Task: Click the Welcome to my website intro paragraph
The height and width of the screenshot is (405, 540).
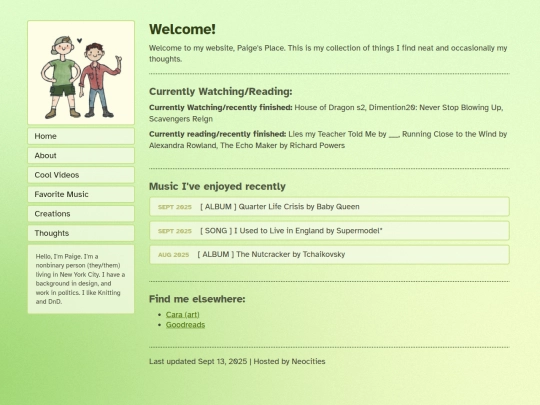Action: (328, 53)
